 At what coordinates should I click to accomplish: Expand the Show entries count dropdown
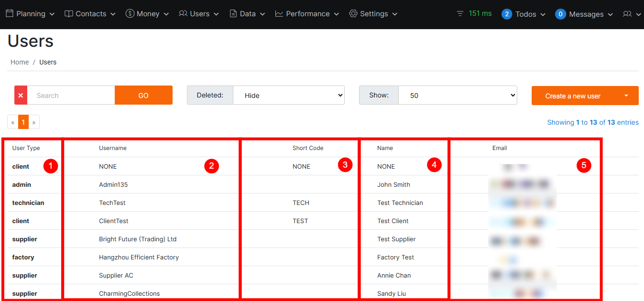(457, 96)
